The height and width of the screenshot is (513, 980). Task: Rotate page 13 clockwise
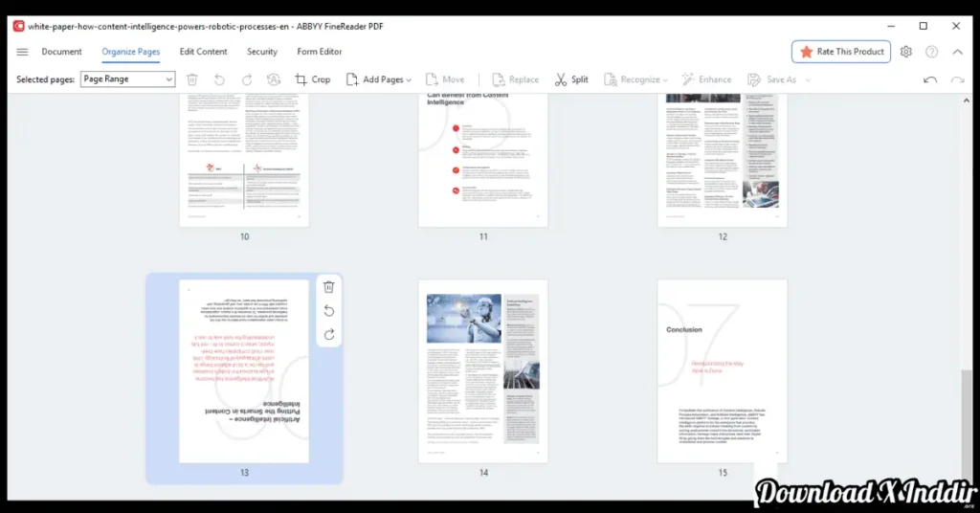coord(329,334)
